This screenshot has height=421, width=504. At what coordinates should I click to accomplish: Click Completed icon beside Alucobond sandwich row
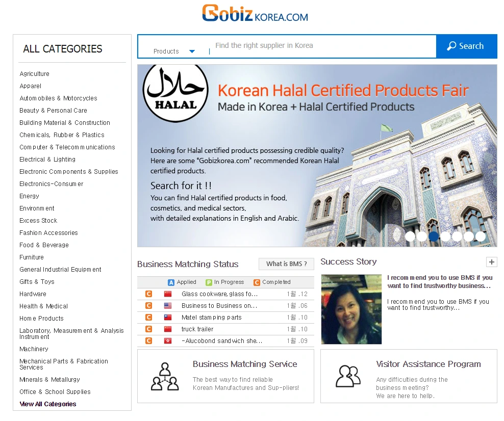tap(148, 340)
